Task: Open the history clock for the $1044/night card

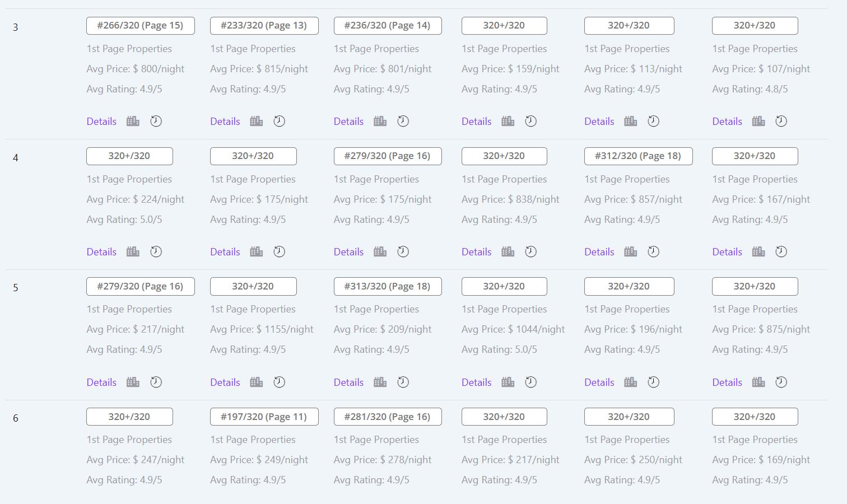Action: point(530,382)
